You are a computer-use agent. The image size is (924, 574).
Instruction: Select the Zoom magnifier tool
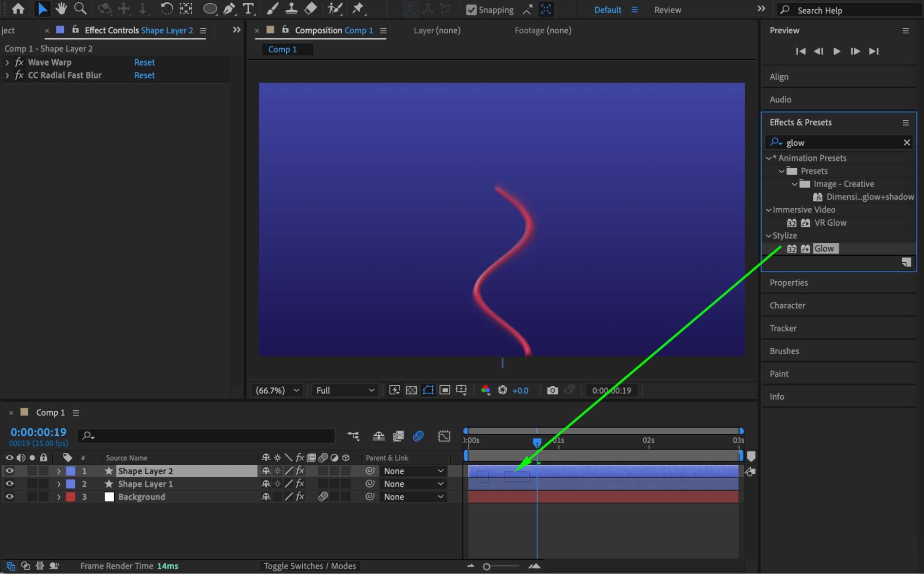[80, 9]
